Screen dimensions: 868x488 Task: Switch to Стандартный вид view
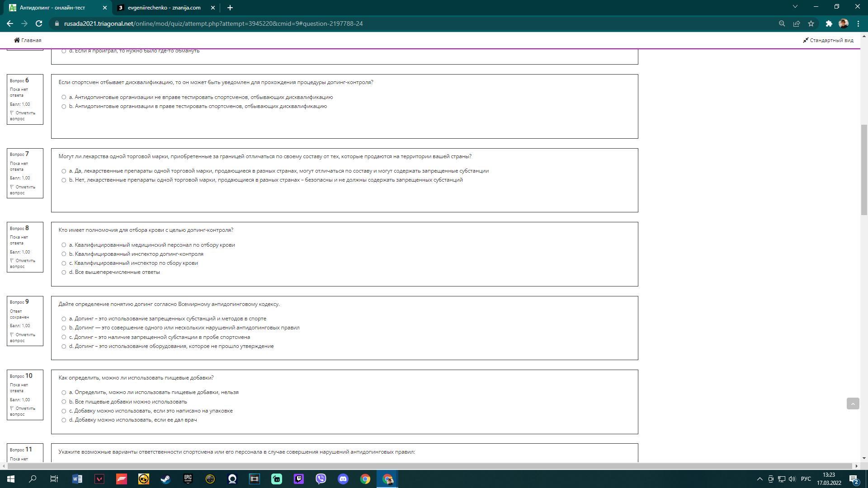point(828,40)
